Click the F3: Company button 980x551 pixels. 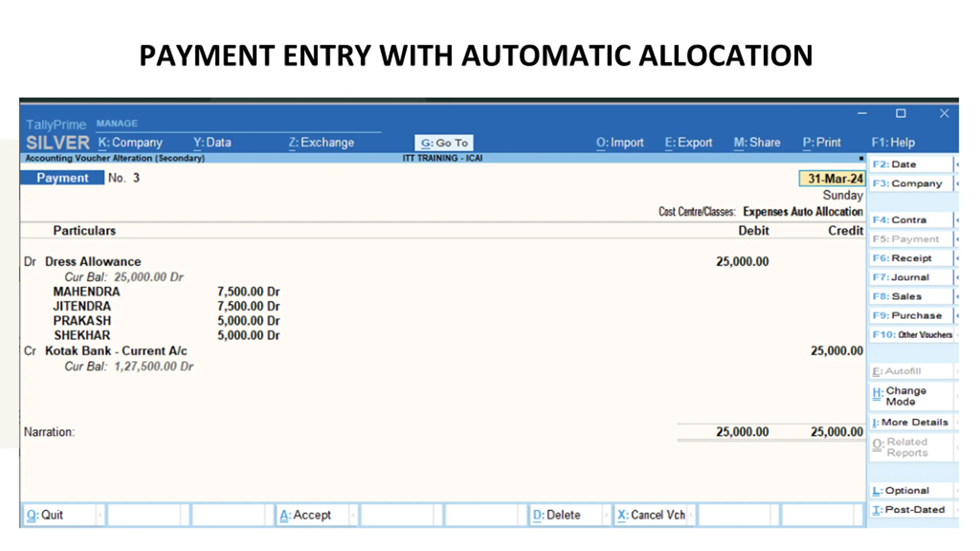[x=911, y=184]
